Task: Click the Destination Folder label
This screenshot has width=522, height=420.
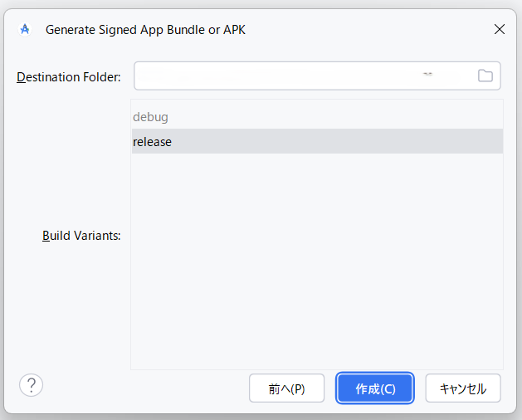Action: (69, 77)
